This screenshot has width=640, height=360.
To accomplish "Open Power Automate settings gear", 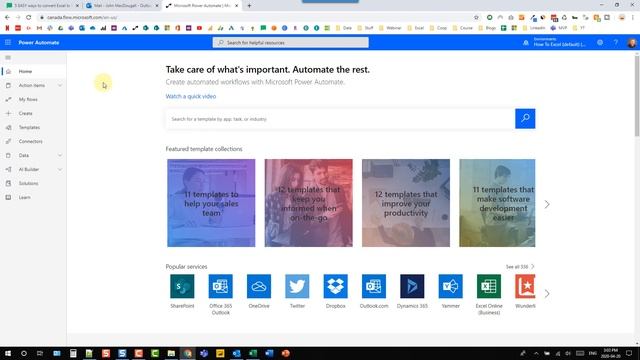I will click(x=600, y=42).
